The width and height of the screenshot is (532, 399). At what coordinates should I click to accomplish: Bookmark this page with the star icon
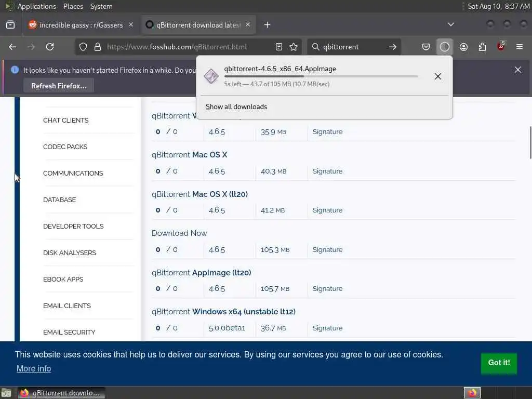294,47
